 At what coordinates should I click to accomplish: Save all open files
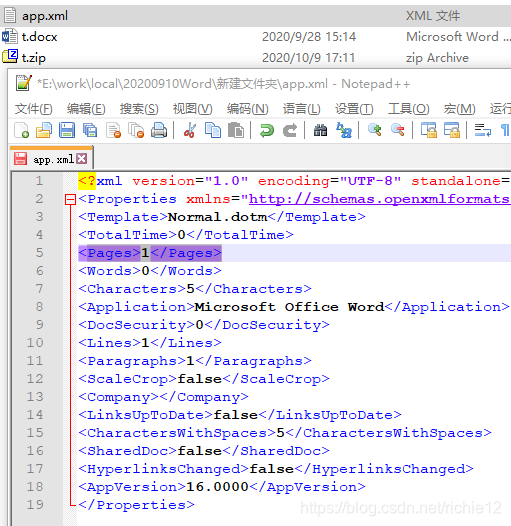point(90,130)
